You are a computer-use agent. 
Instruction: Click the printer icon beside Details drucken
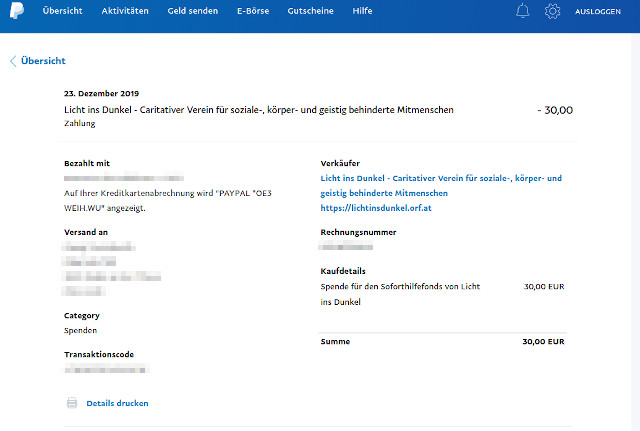coord(72,403)
